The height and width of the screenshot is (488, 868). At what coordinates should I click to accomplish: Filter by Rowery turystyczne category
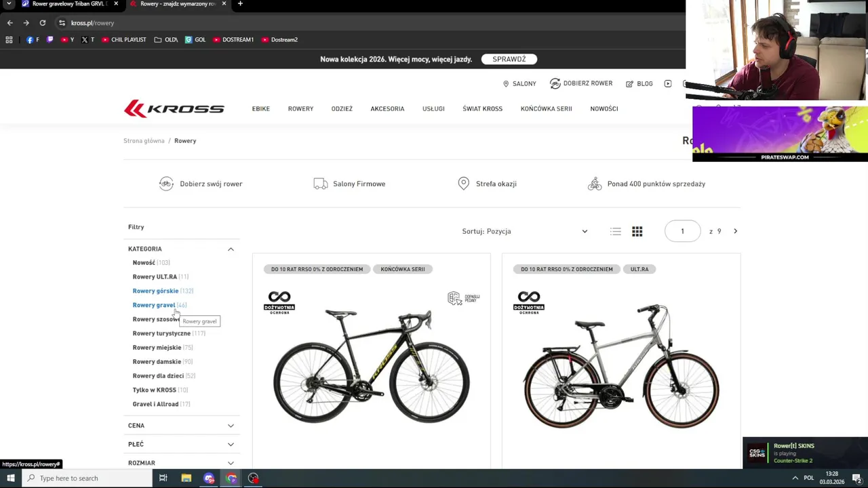point(169,333)
